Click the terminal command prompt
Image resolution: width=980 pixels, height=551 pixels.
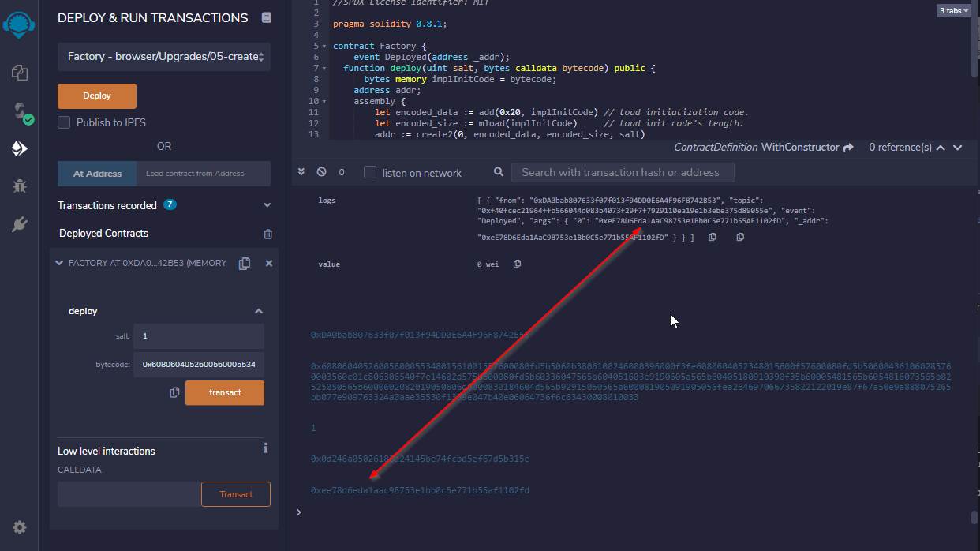(x=298, y=512)
